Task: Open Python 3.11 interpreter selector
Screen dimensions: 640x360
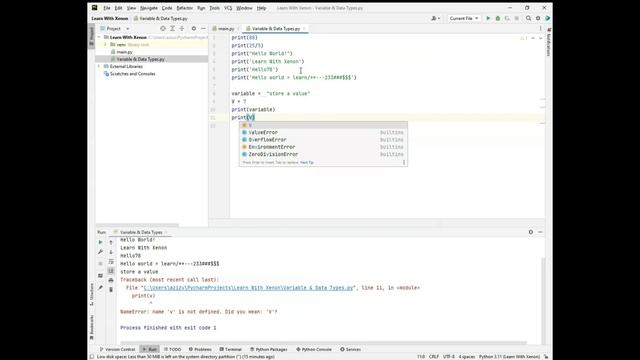Action: click(x=509, y=357)
